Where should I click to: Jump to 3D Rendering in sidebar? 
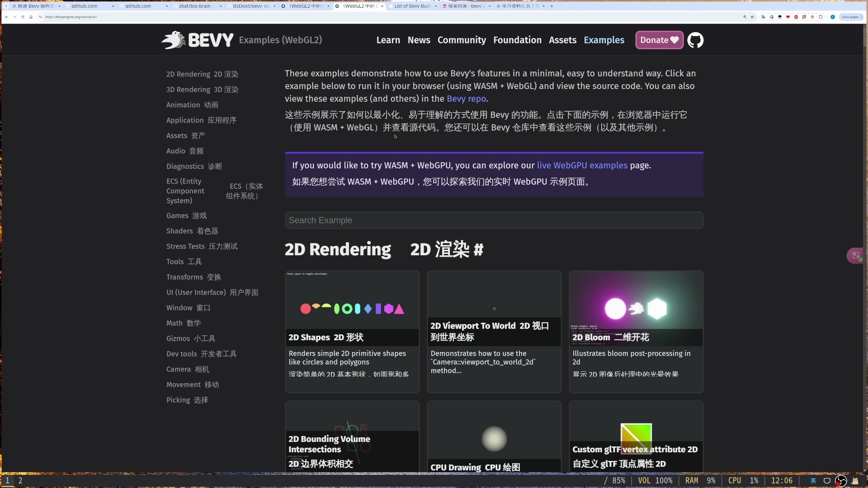click(202, 89)
